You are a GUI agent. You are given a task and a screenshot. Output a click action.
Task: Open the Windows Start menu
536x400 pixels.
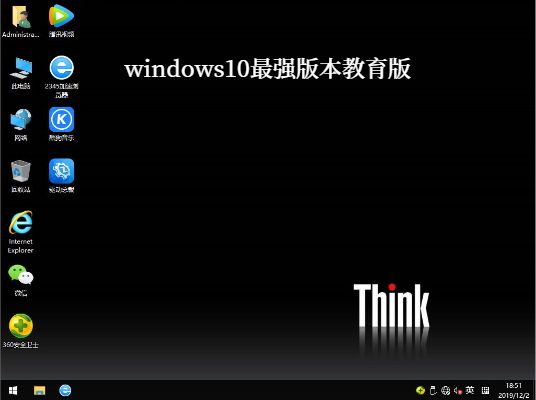pos(13,390)
